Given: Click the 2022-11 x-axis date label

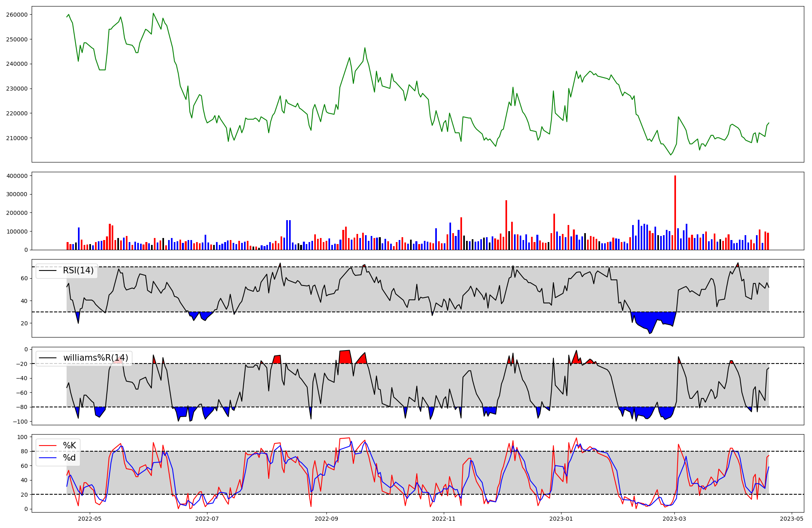Looking at the screenshot, I should click(x=444, y=519).
